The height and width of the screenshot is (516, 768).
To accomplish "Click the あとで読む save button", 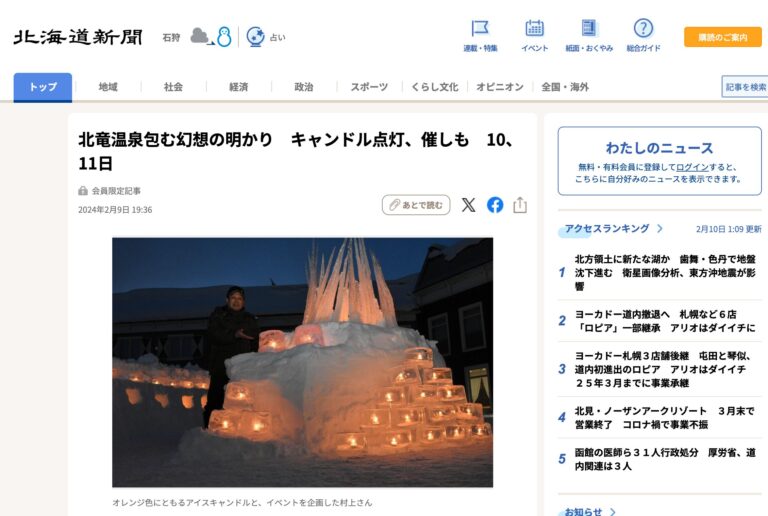I will pyautogui.click(x=416, y=205).
